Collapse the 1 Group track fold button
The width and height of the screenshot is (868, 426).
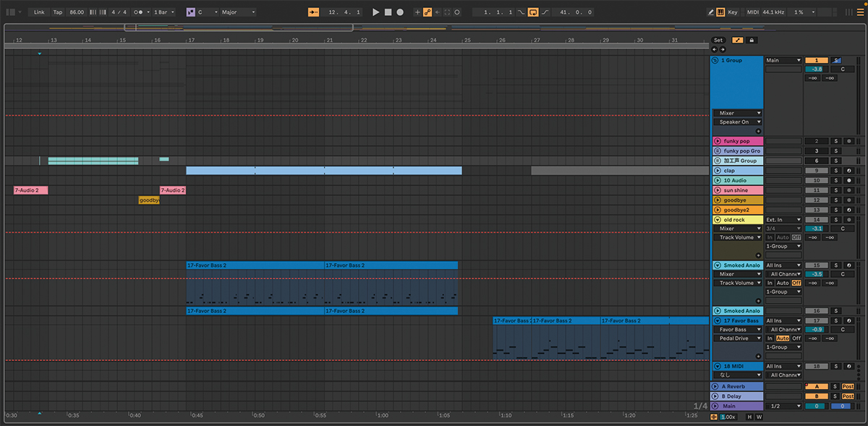[715, 61]
